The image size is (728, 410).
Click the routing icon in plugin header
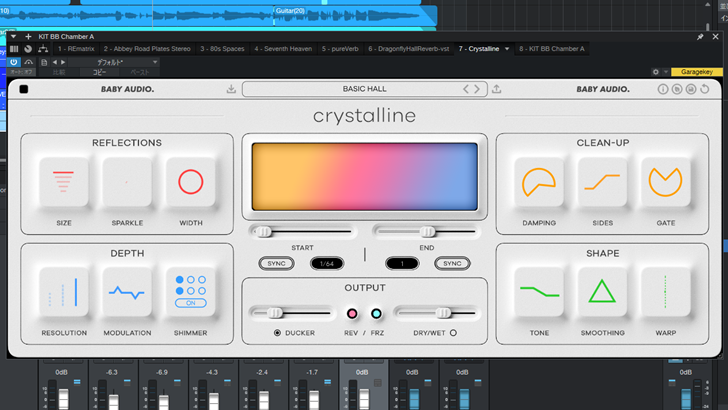[x=43, y=49]
